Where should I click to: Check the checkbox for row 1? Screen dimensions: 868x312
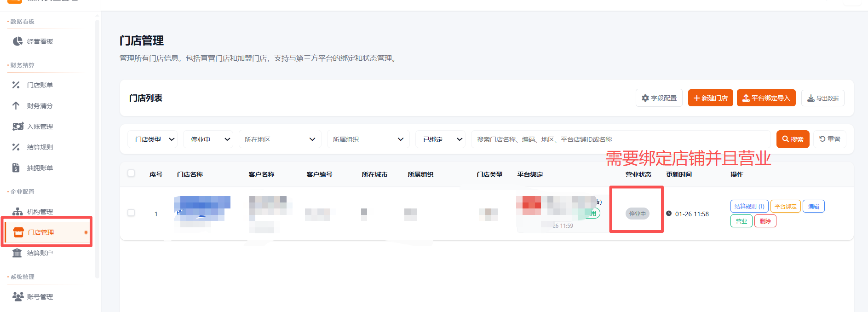pyautogui.click(x=131, y=213)
